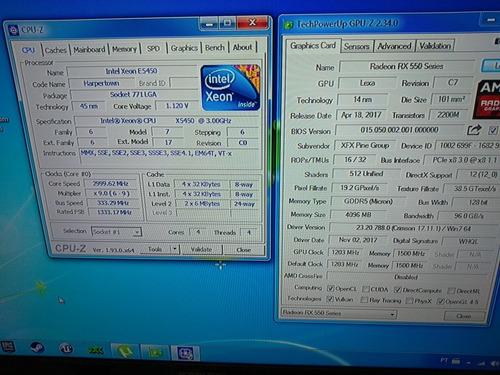Select the Memory tab in CPU-Z
The width and height of the screenshot is (500, 375).
(x=124, y=49)
